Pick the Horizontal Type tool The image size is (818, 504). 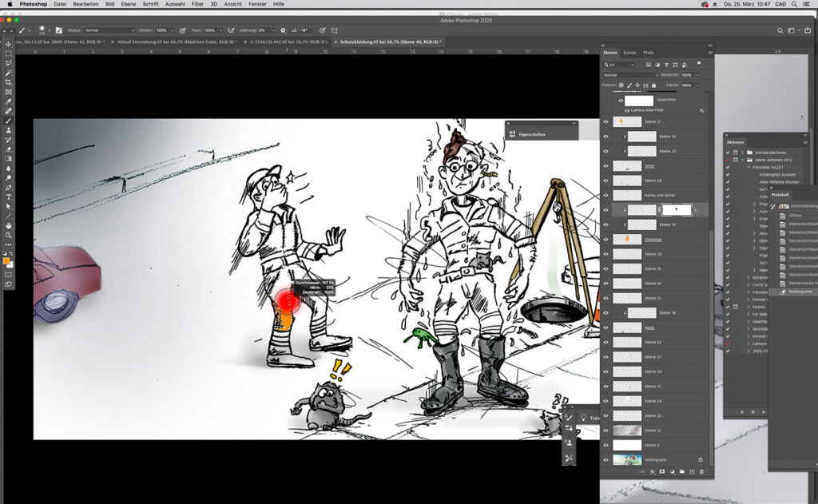pyautogui.click(x=9, y=196)
